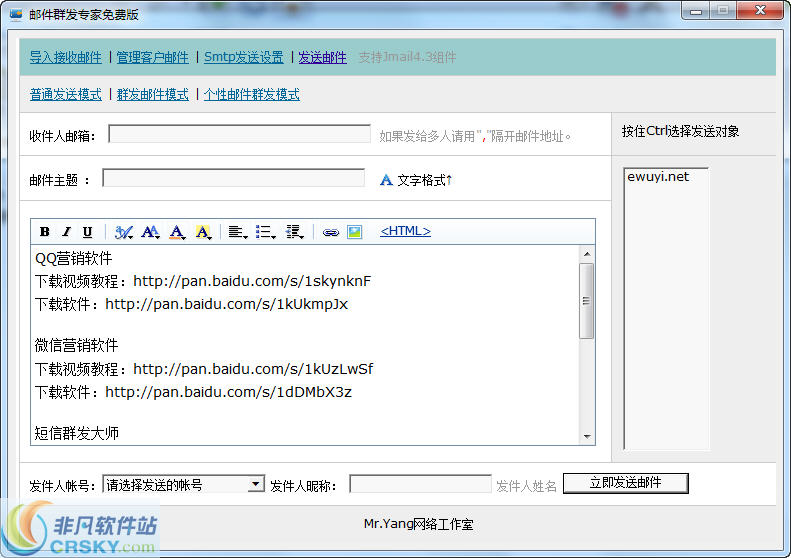Click the blue A text format icon
Image resolution: width=791 pixels, height=558 pixels.
pos(386,180)
